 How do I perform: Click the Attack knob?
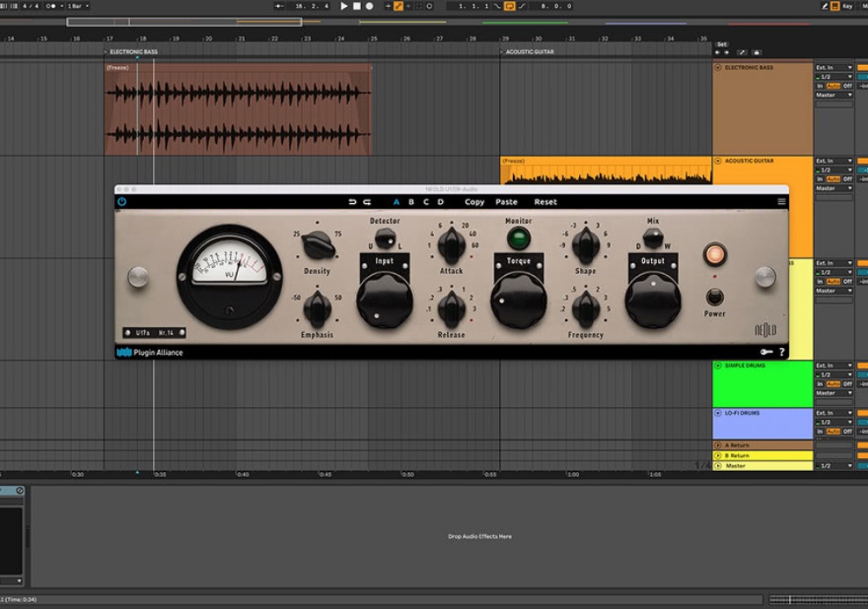[451, 245]
